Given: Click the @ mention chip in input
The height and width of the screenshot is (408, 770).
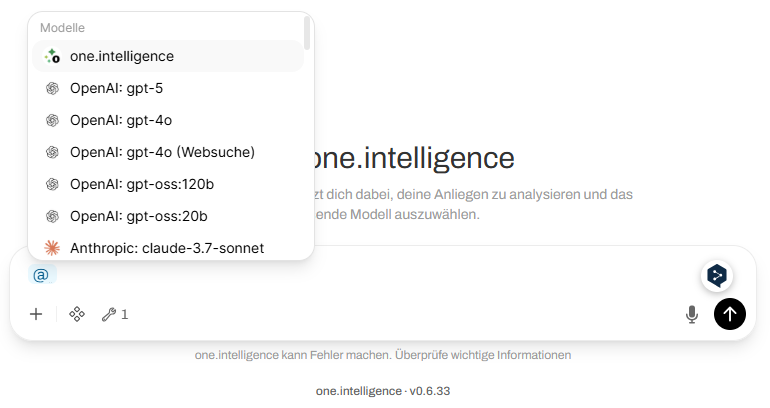Looking at the screenshot, I should click(41, 275).
